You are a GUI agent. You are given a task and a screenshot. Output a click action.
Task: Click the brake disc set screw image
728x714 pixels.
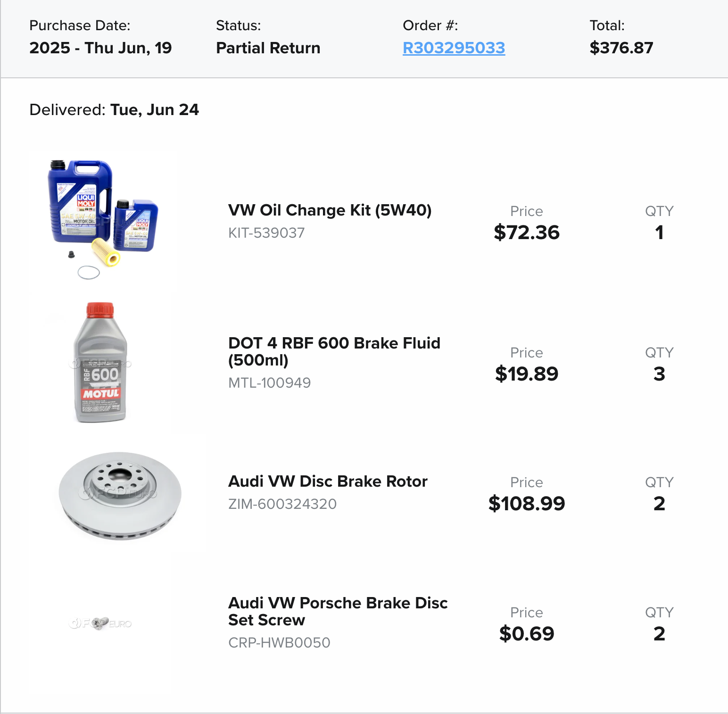click(100, 623)
